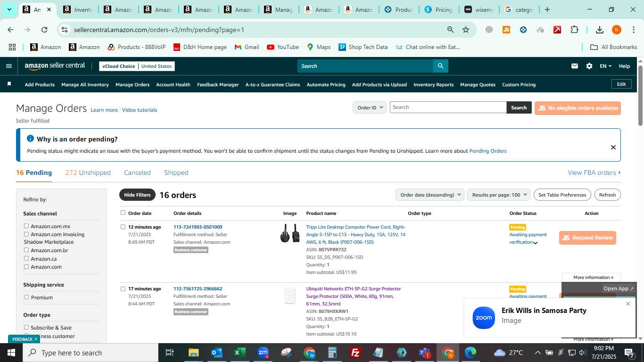This screenshot has width=644, height=362.
Task: Open Excel from the taskbar
Action: coord(240,353)
